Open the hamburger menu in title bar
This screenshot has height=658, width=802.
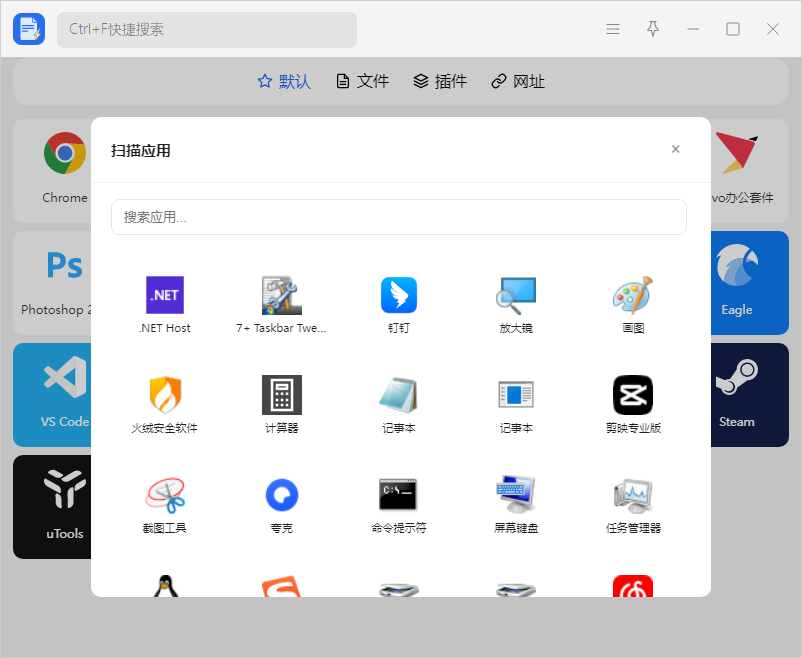tap(613, 29)
